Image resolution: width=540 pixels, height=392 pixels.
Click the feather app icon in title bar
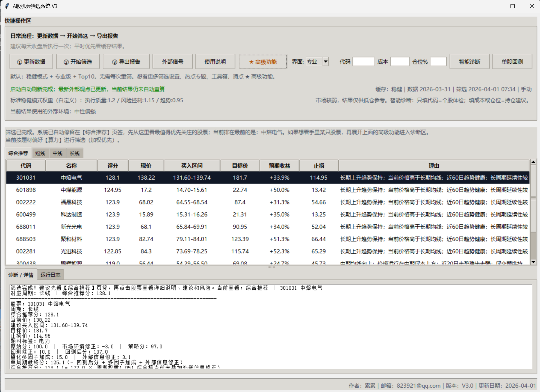coord(7,6)
